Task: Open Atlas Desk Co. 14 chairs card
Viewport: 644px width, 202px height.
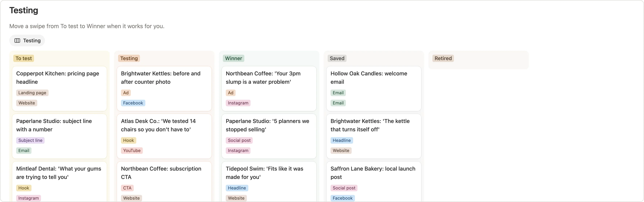Action: click(x=164, y=136)
